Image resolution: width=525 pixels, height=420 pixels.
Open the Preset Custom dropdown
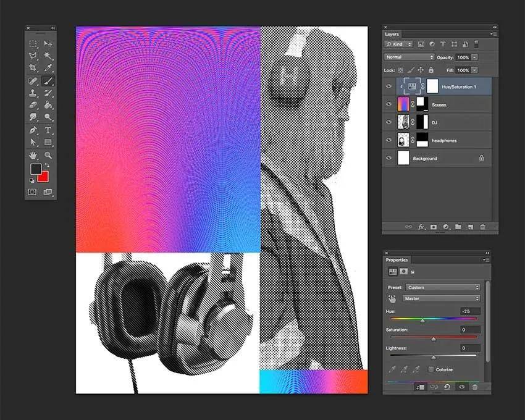[443, 287]
